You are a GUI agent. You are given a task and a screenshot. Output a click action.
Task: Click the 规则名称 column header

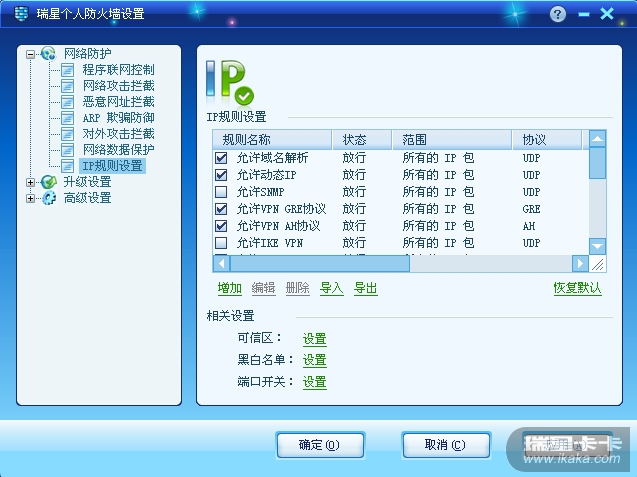point(272,140)
